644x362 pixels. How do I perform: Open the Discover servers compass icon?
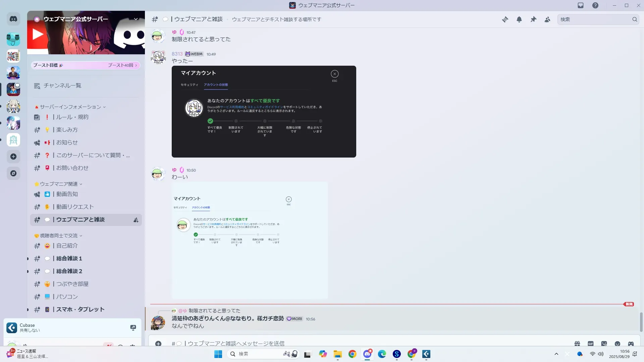[13, 173]
